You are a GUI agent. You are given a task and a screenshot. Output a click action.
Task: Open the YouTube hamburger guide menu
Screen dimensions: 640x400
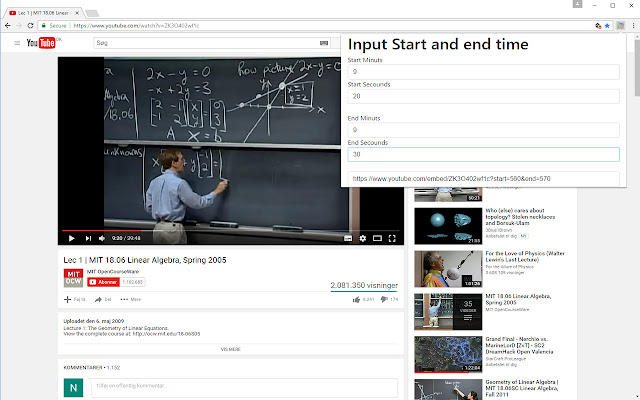pos(17,43)
